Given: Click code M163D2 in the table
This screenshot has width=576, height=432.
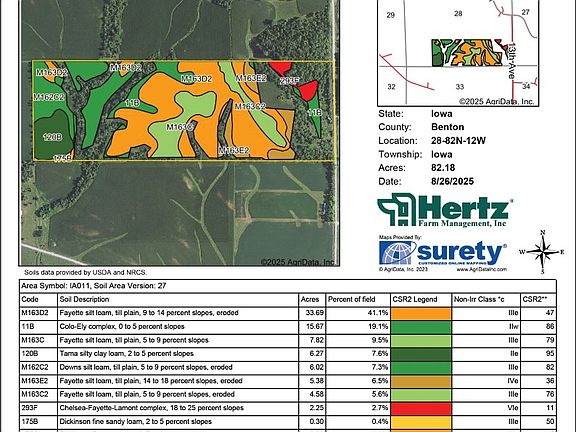Looking at the screenshot, I should click(x=35, y=313).
